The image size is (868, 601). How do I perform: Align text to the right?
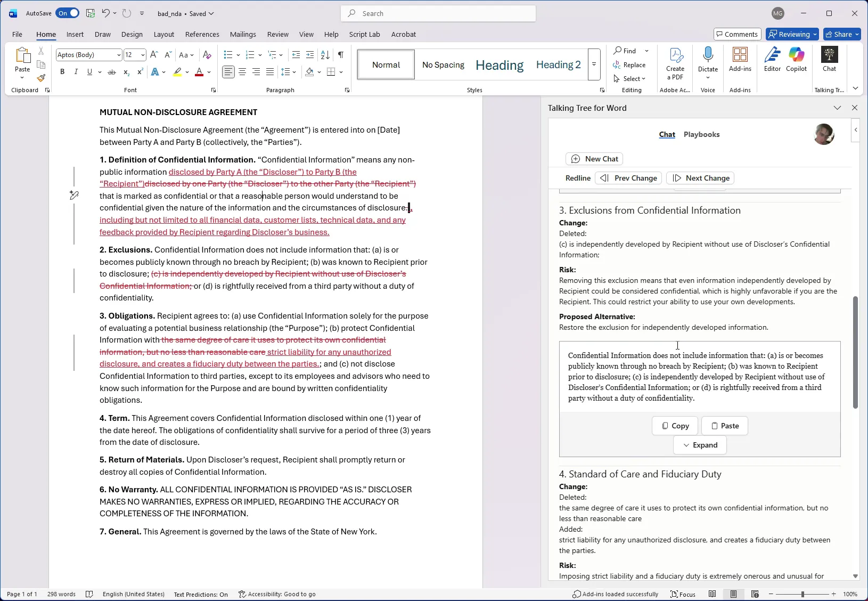256,72
